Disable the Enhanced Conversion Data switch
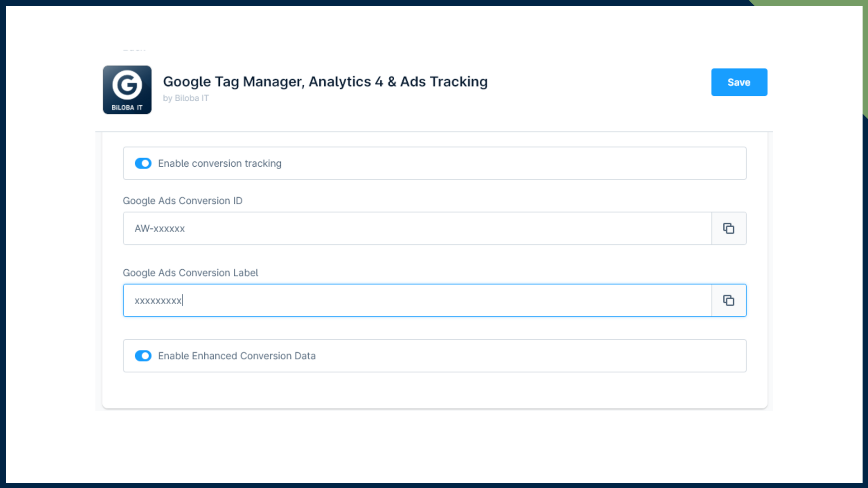 [143, 356]
